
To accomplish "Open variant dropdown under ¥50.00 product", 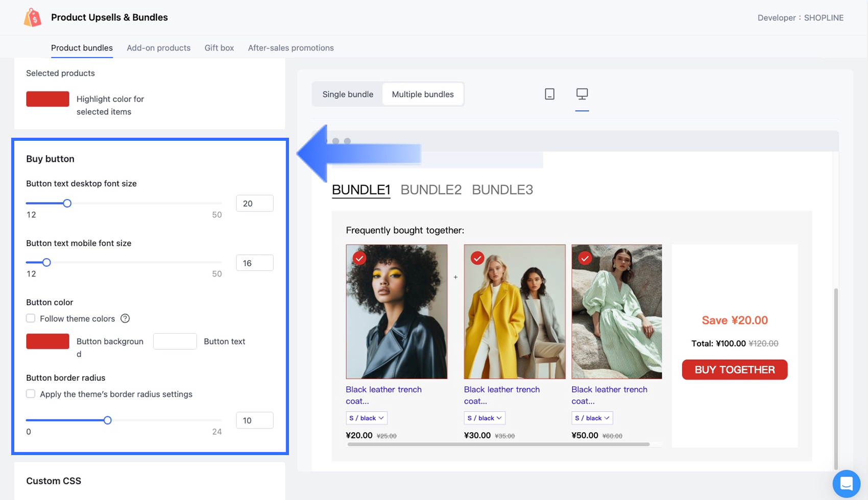I will tap(592, 418).
